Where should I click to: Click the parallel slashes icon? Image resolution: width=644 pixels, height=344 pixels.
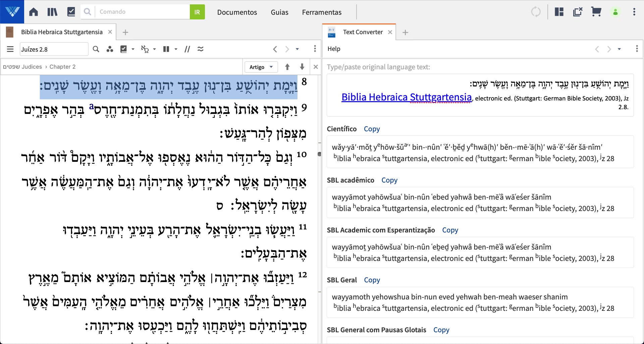pyautogui.click(x=187, y=49)
